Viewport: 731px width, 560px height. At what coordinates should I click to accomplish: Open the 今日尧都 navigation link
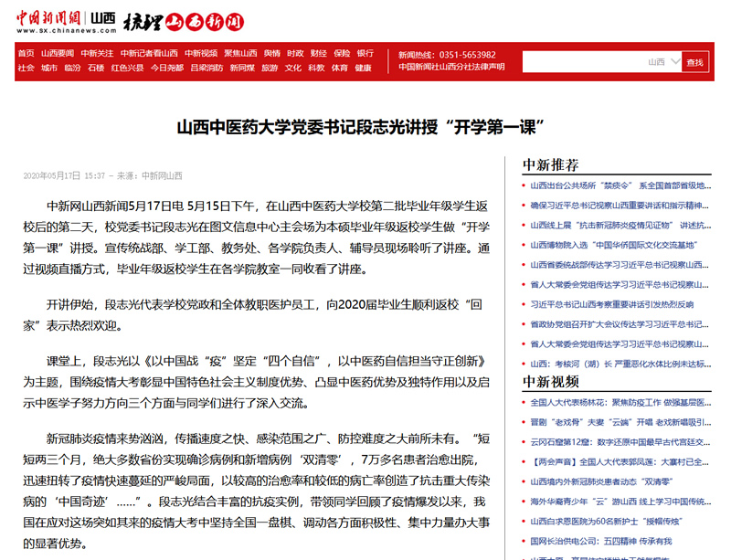pos(167,68)
